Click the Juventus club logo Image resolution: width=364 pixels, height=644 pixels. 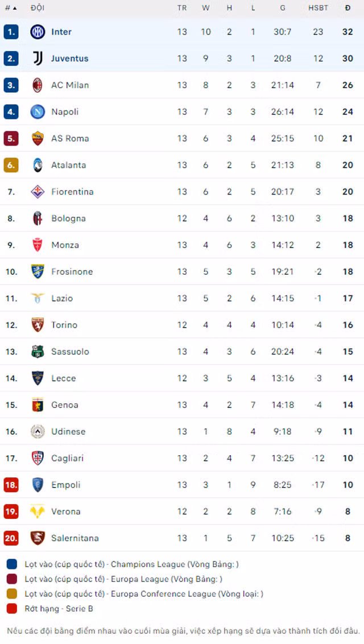click(38, 59)
